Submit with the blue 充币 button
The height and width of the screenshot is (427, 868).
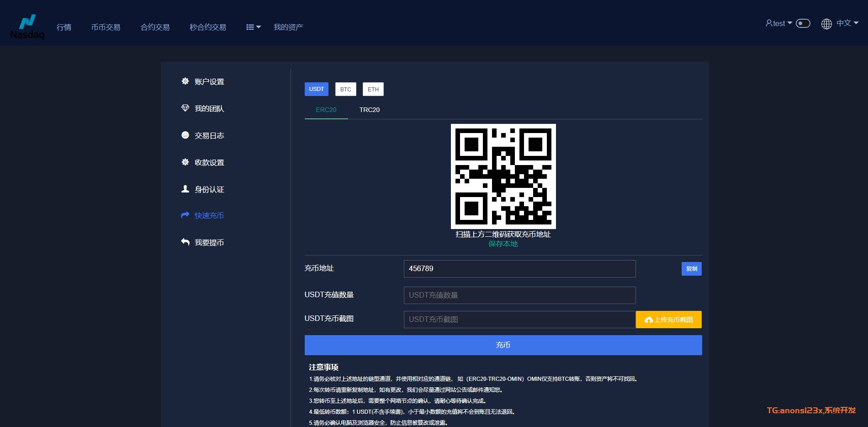pos(503,345)
